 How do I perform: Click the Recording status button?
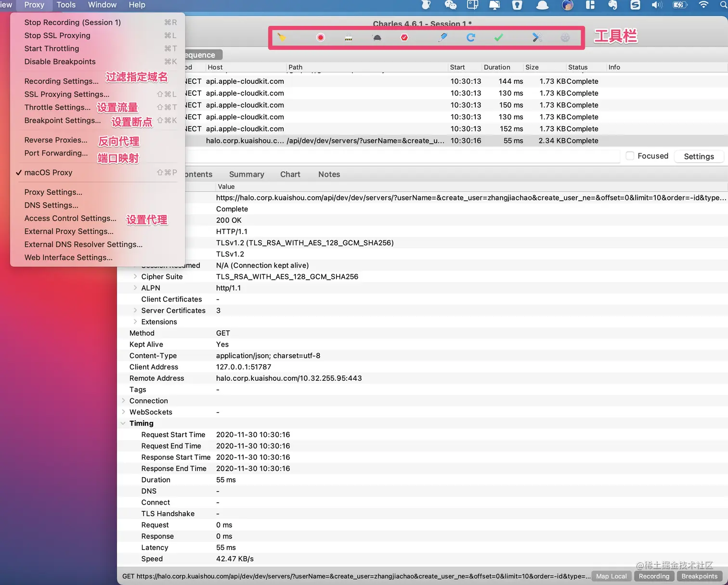click(x=654, y=576)
